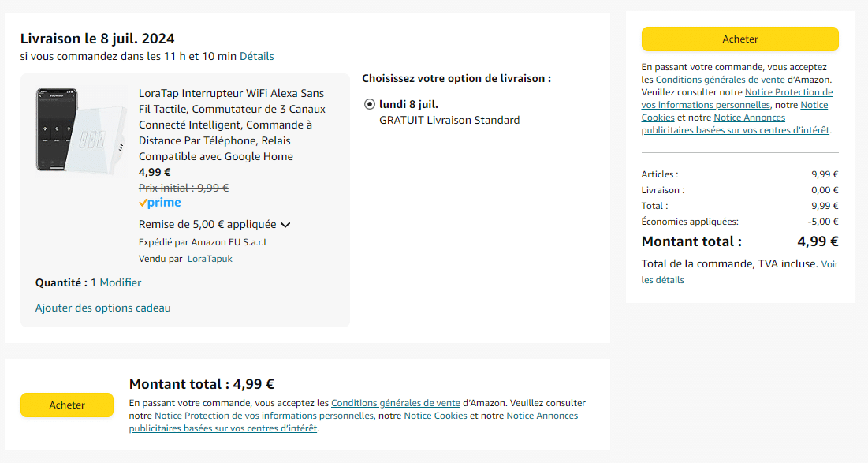
Task: Open the LoraTap switch product thumbnail
Action: coord(80,130)
